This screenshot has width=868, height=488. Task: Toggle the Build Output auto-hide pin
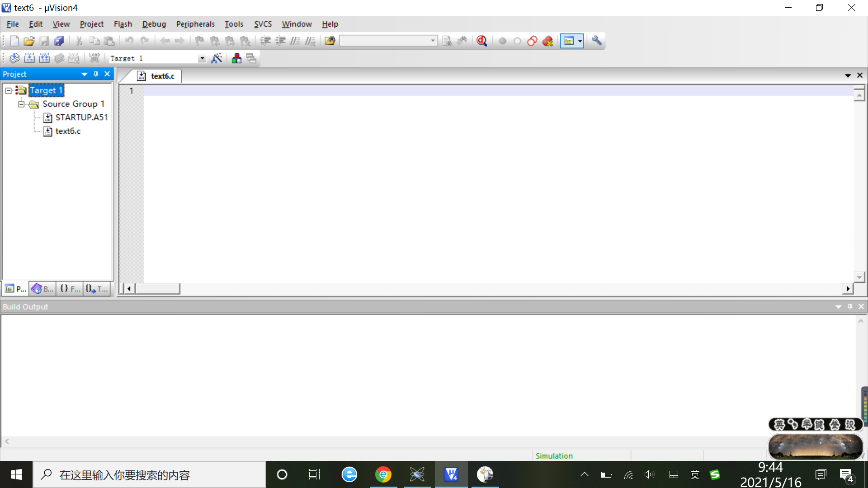pyautogui.click(x=850, y=307)
